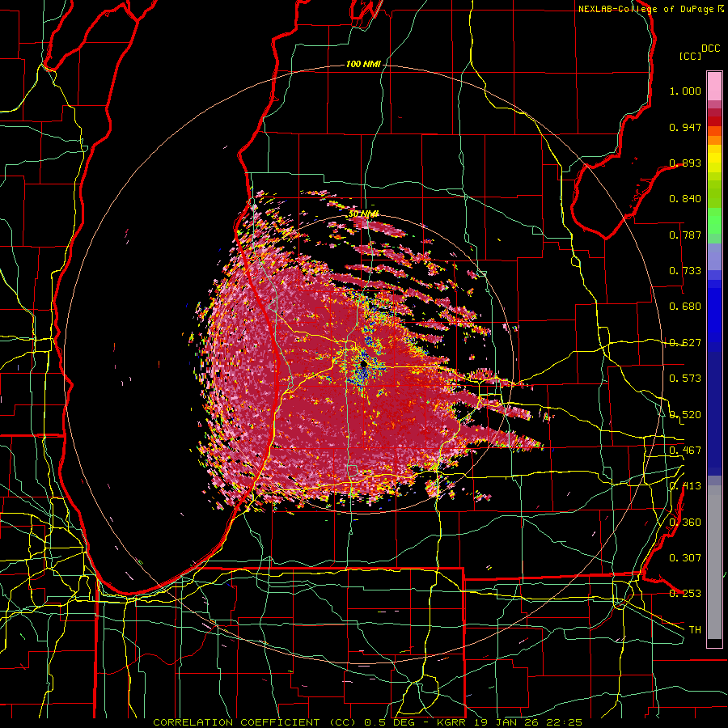Select the 0.787 value on color scale

pyautogui.click(x=685, y=235)
